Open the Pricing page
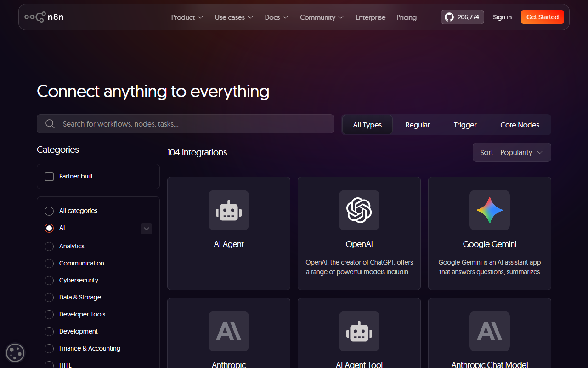Viewport: 588px width, 368px height. point(407,17)
